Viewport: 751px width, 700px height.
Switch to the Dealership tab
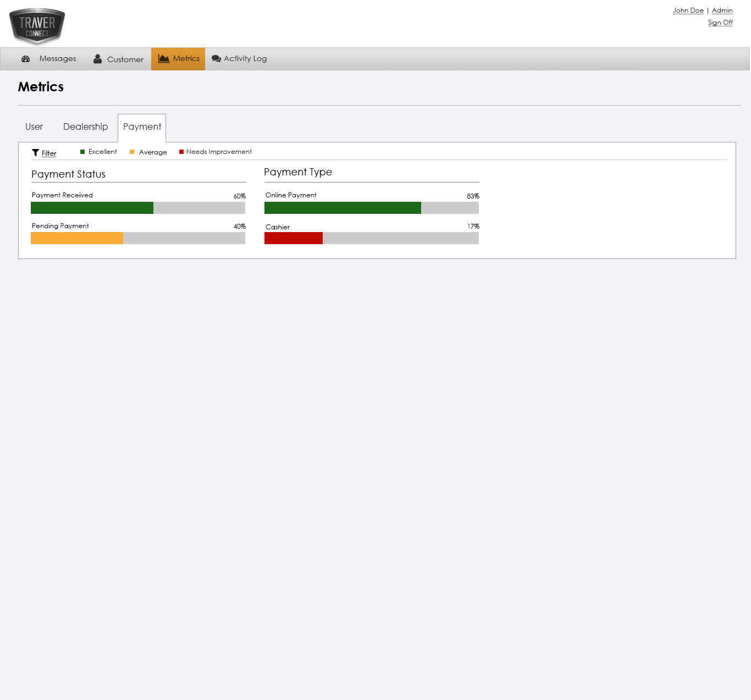[x=85, y=127]
